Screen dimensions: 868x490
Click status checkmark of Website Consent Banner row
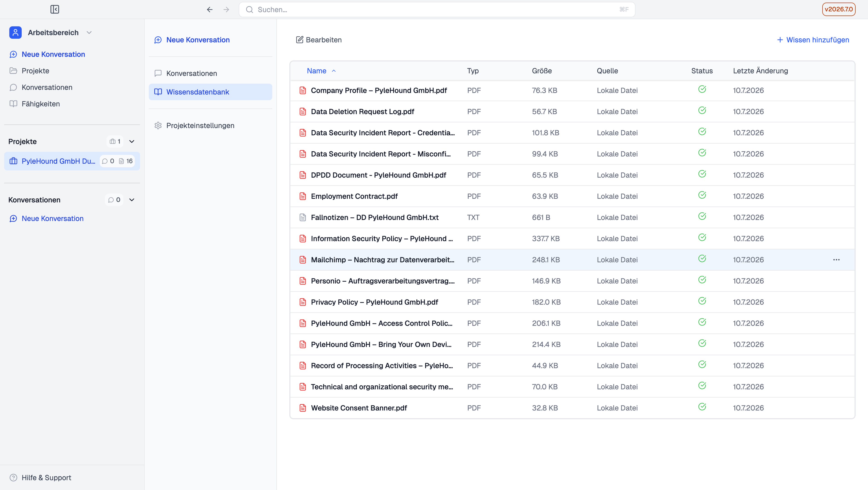702,406
